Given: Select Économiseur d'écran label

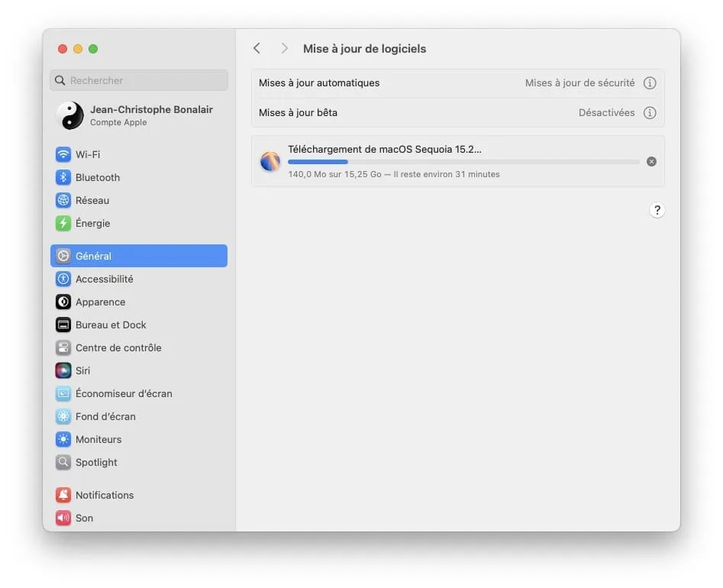Looking at the screenshot, I should pyautogui.click(x=124, y=393).
